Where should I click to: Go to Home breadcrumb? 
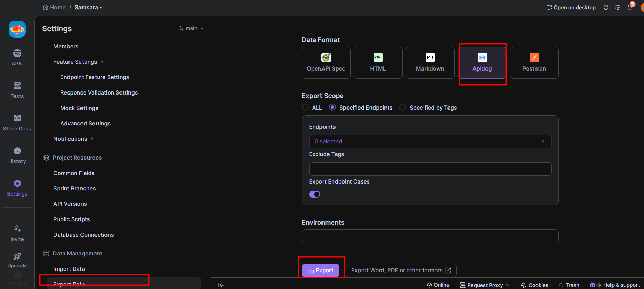click(x=54, y=7)
